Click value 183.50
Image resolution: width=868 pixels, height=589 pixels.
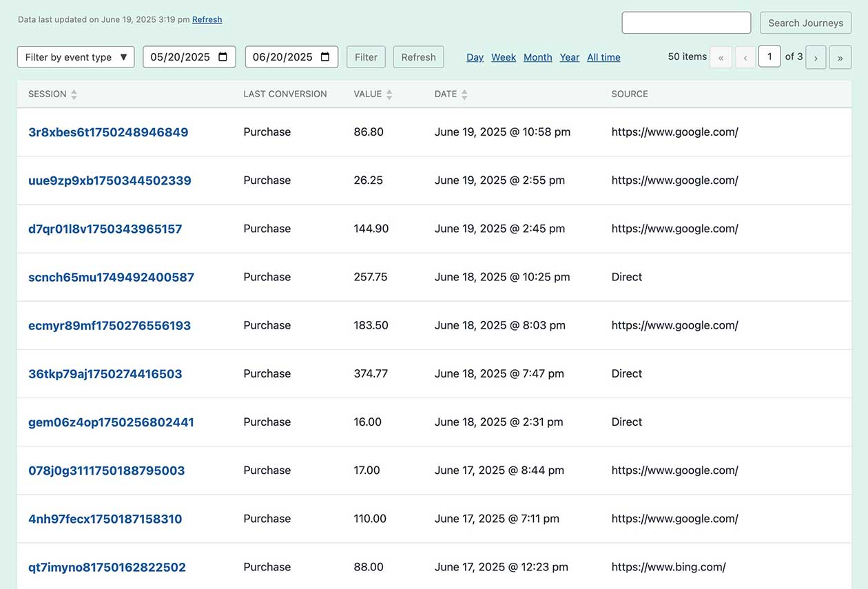[x=371, y=325]
